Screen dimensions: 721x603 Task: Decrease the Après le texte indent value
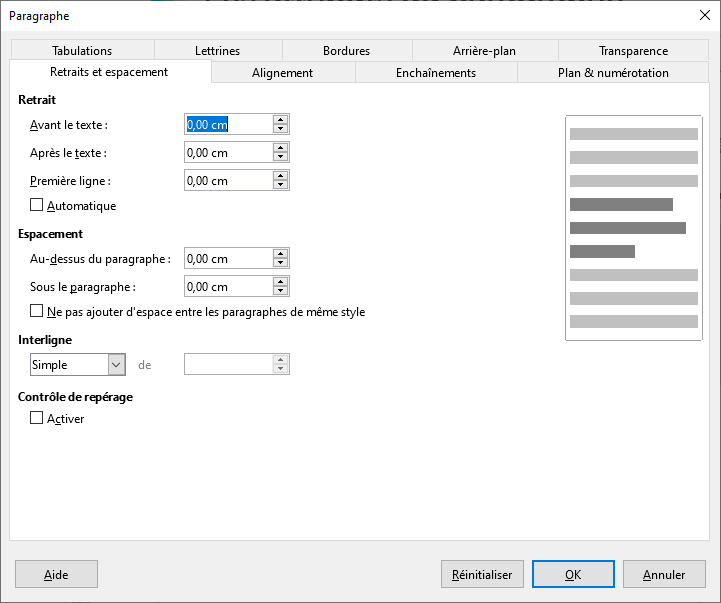[281, 157]
